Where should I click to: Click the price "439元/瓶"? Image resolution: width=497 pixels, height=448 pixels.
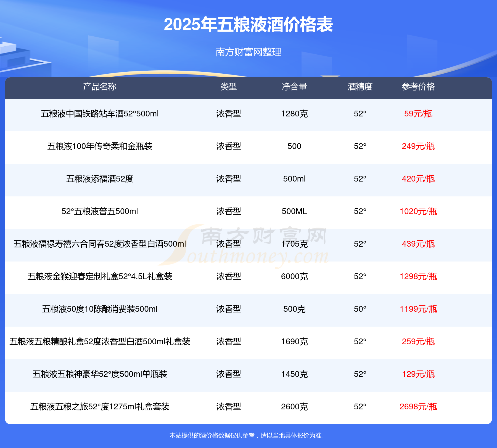click(418, 244)
